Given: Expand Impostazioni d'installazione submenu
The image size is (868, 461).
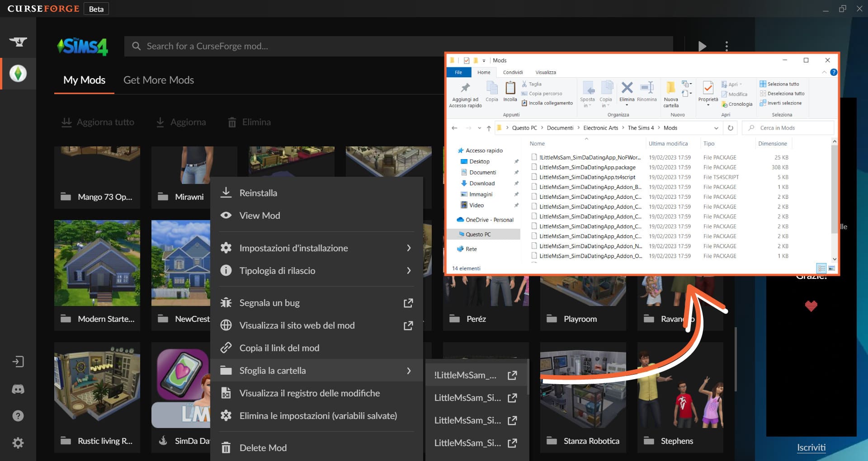Looking at the screenshot, I should point(316,248).
